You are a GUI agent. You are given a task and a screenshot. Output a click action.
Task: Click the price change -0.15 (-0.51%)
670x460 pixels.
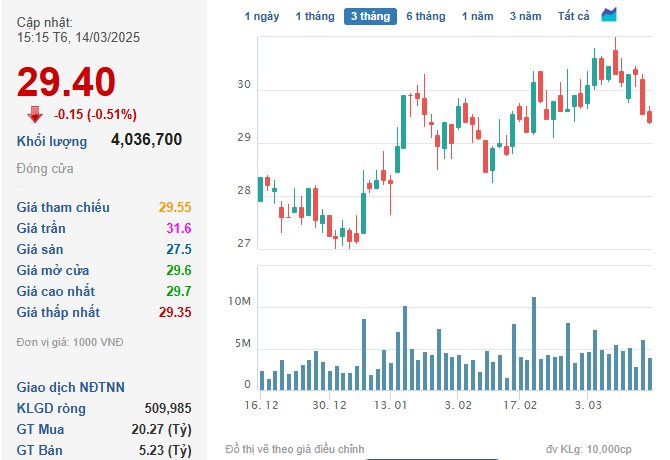click(95, 114)
